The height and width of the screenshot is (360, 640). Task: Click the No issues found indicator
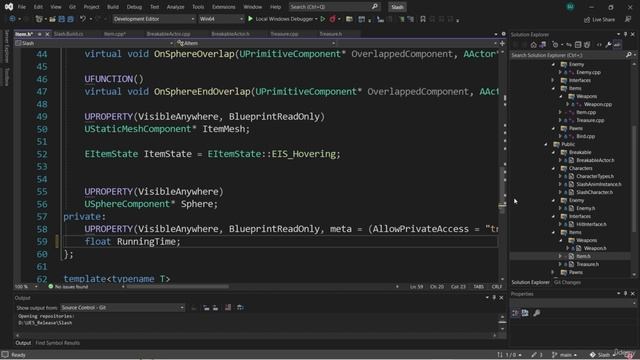click(68, 287)
